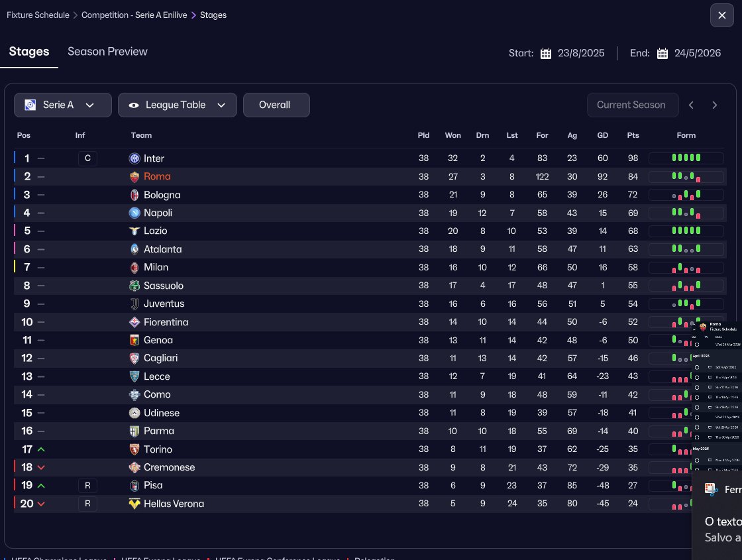742x560 pixels.
Task: Click the Juventus club logo icon
Action: 134,304
